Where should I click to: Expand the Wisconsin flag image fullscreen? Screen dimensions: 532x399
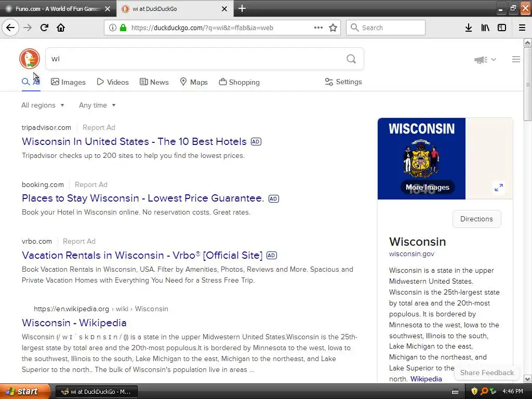(x=499, y=187)
